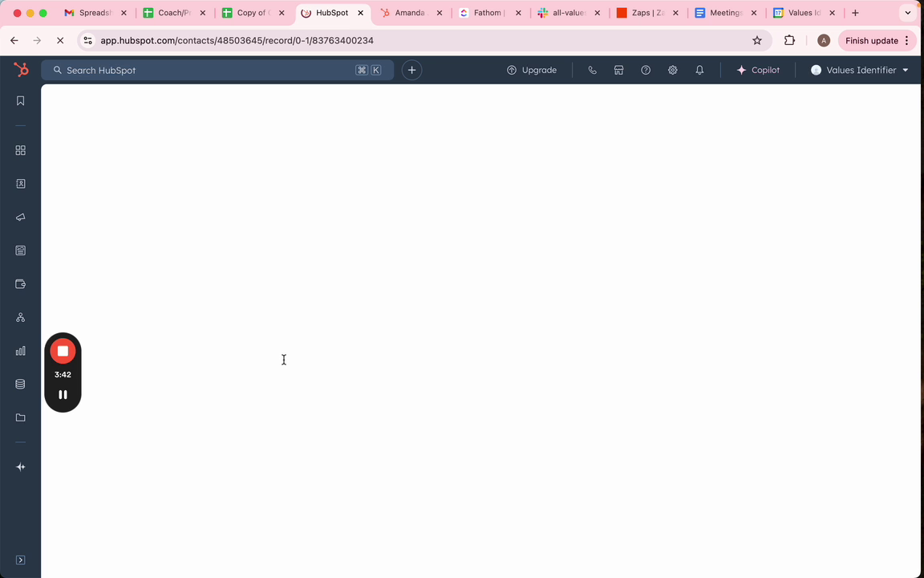Expand the sidebar with bottom arrow icon
Screen dimensions: 924x578
[21, 560]
